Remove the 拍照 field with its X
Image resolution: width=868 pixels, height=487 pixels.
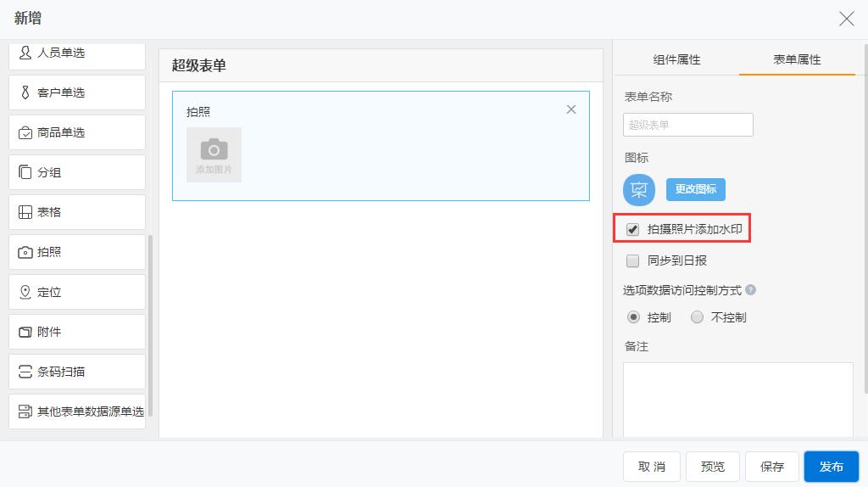click(571, 109)
